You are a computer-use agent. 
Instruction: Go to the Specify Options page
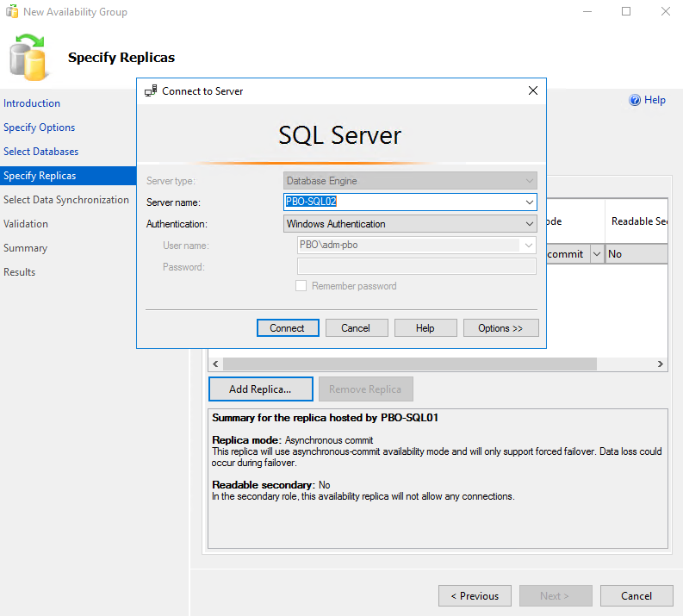(40, 128)
